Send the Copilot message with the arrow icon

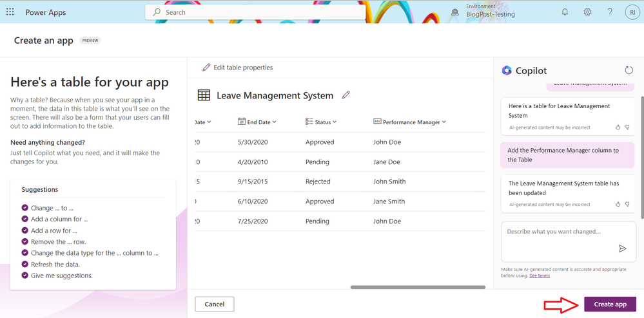623,248
